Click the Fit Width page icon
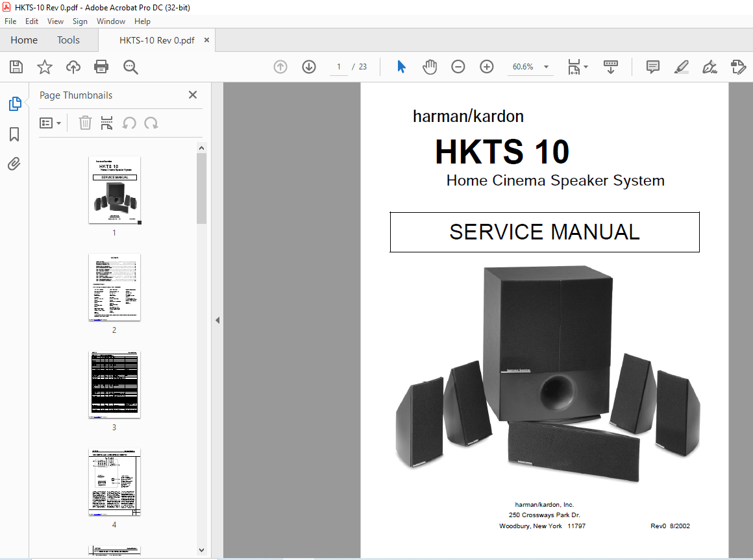This screenshot has width=753, height=560. tap(574, 67)
